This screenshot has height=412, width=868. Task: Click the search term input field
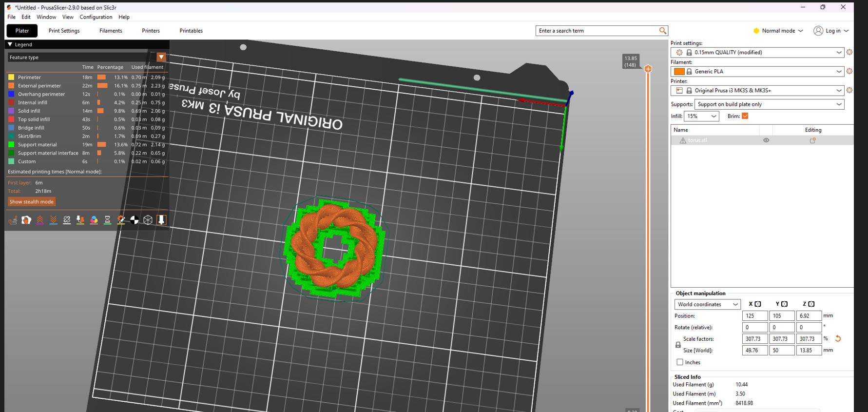597,31
